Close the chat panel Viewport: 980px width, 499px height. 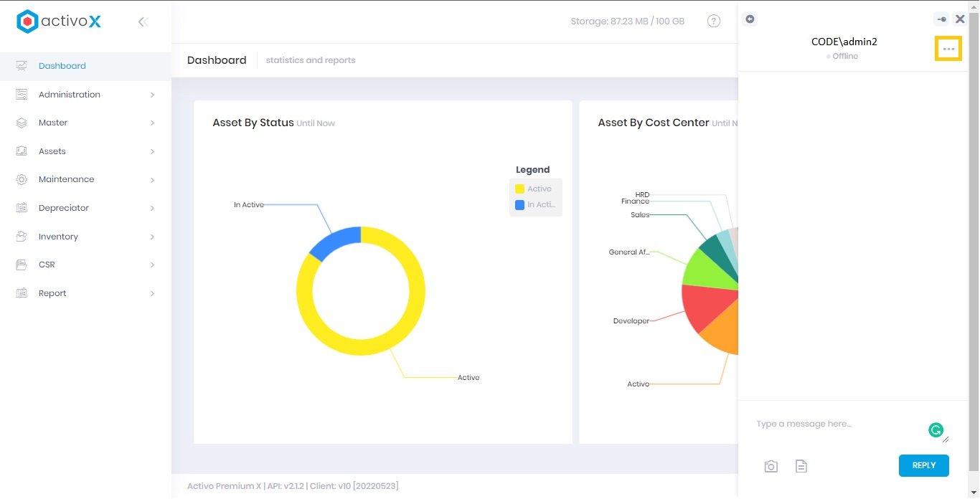(x=960, y=19)
